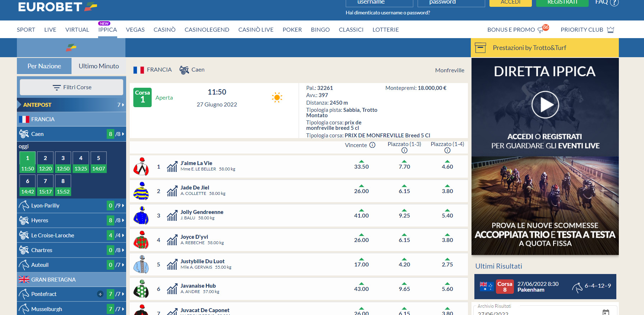Screen dimensions: 644x315
Task: Click jockey silks for J'aime La Vie
Action: [x=141, y=166]
